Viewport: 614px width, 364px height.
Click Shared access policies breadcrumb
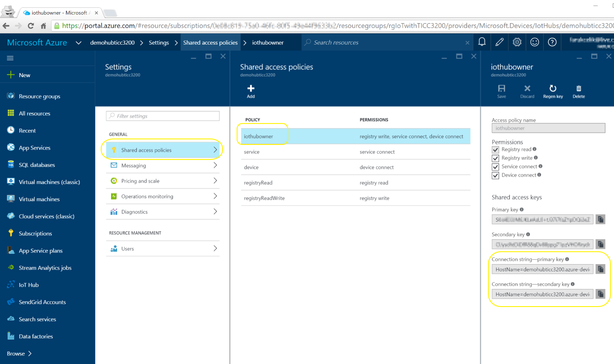tap(211, 42)
